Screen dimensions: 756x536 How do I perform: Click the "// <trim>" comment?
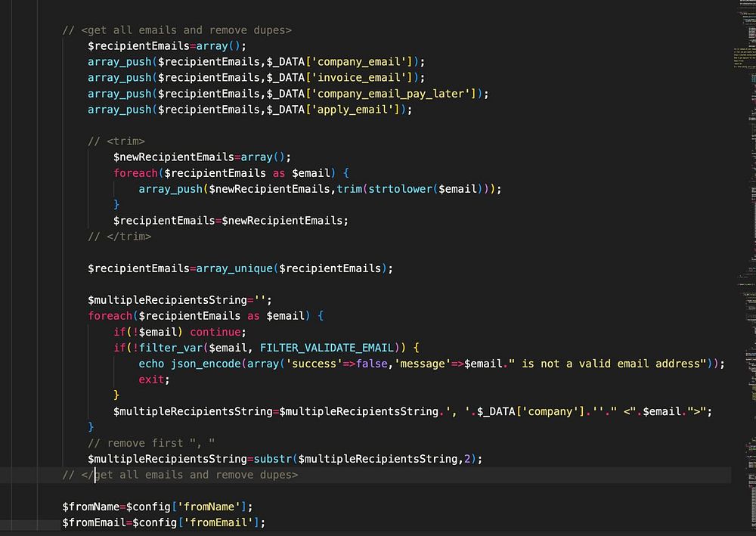point(116,141)
